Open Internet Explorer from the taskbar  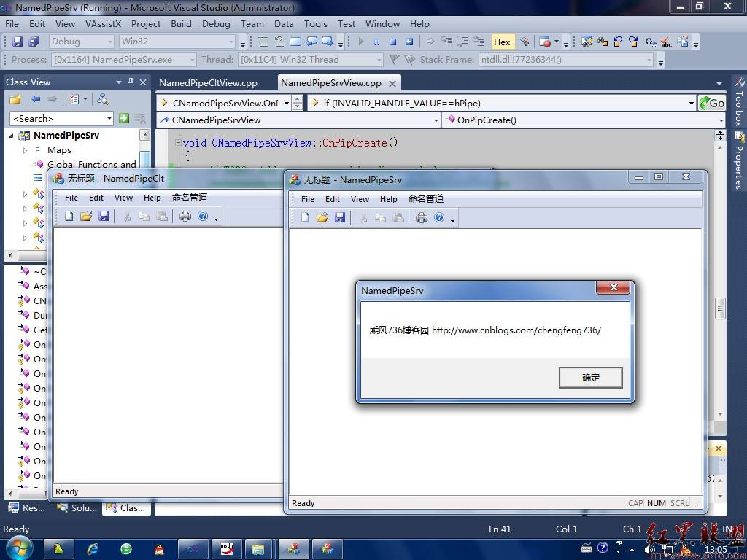click(93, 549)
